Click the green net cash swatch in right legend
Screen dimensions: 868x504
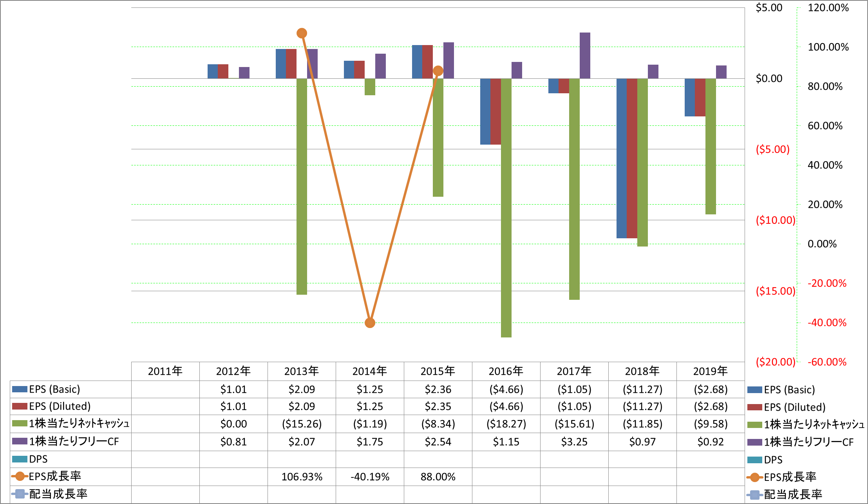(755, 424)
